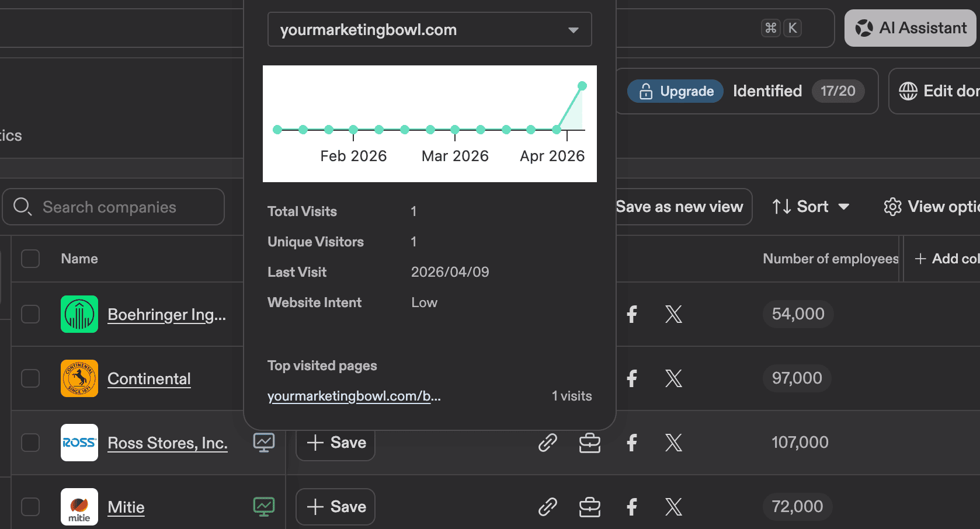The height and width of the screenshot is (529, 980).
Task: Open the Sort dropdown
Action: pos(811,207)
